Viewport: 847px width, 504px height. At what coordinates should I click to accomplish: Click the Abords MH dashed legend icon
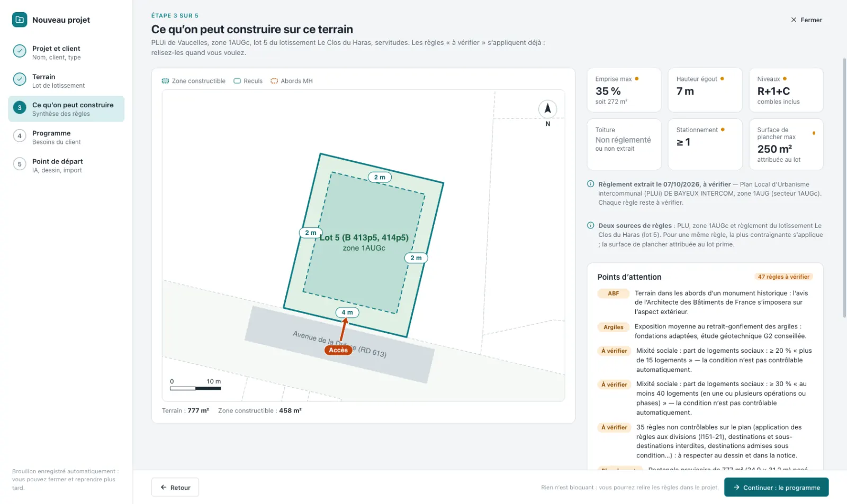pos(274,81)
